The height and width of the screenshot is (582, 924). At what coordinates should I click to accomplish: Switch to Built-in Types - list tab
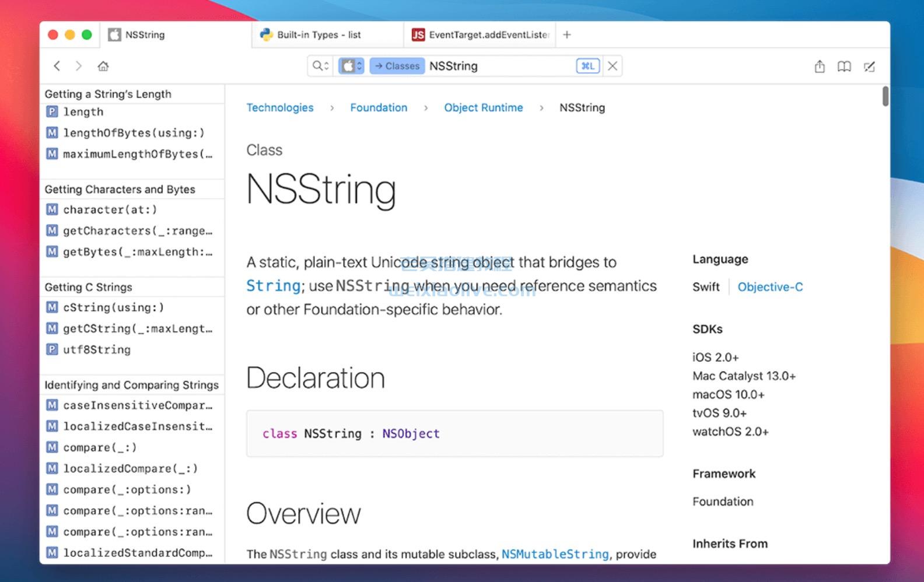click(318, 35)
